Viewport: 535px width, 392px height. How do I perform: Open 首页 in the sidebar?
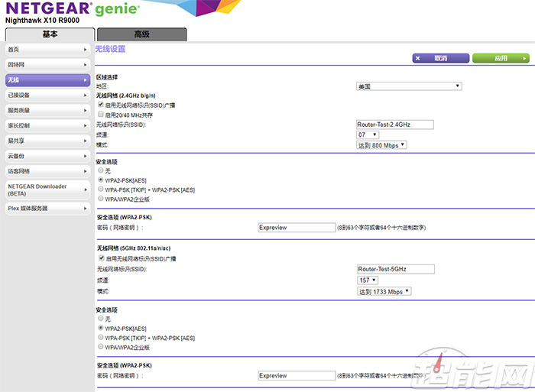click(x=44, y=50)
